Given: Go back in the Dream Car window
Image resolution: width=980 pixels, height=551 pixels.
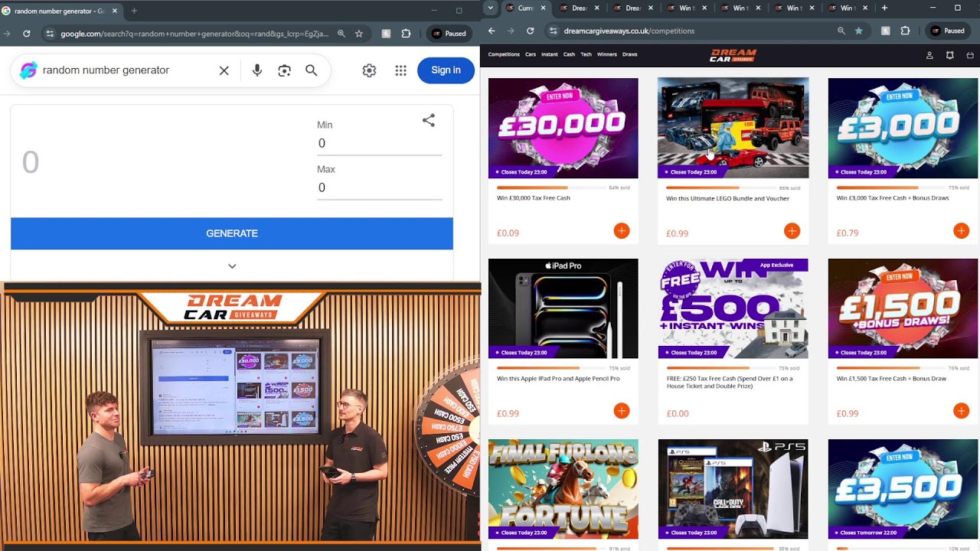Looking at the screenshot, I should (492, 31).
